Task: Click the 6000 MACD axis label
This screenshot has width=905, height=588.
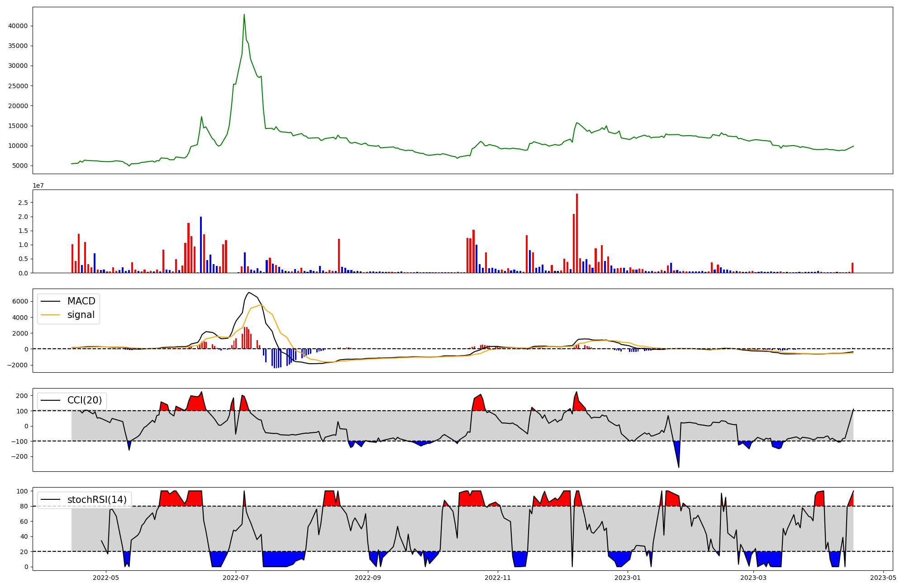Action: tap(20, 301)
